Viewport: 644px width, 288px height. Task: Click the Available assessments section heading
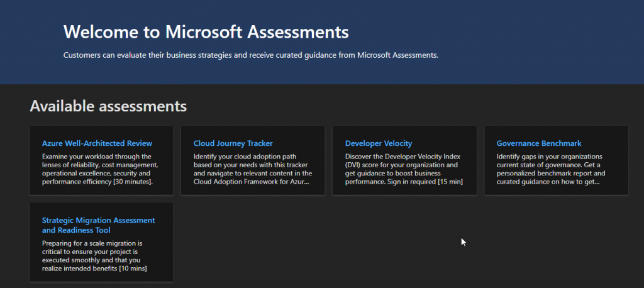pos(108,106)
